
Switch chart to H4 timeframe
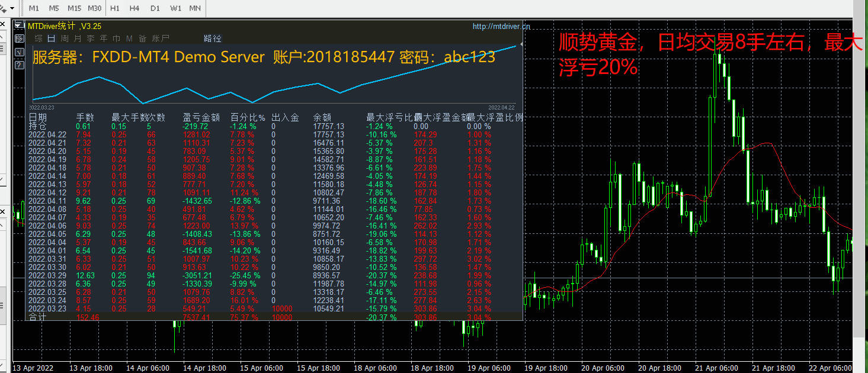tap(134, 8)
